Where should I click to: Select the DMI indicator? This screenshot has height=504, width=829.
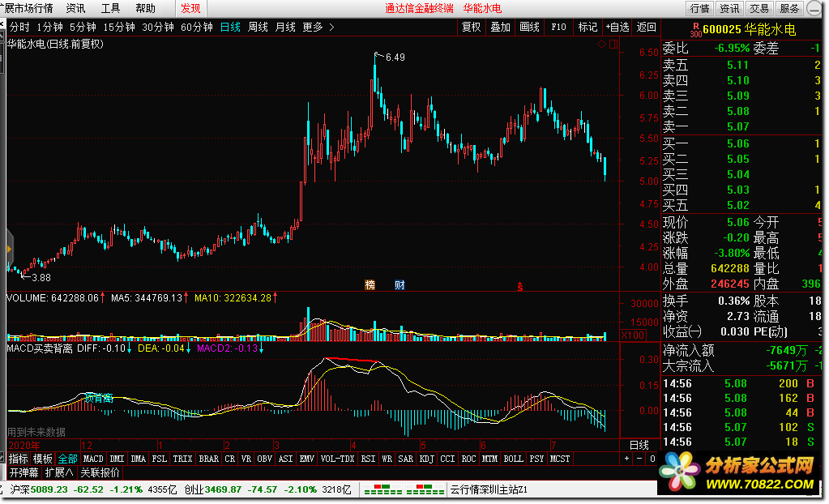pyautogui.click(x=117, y=459)
